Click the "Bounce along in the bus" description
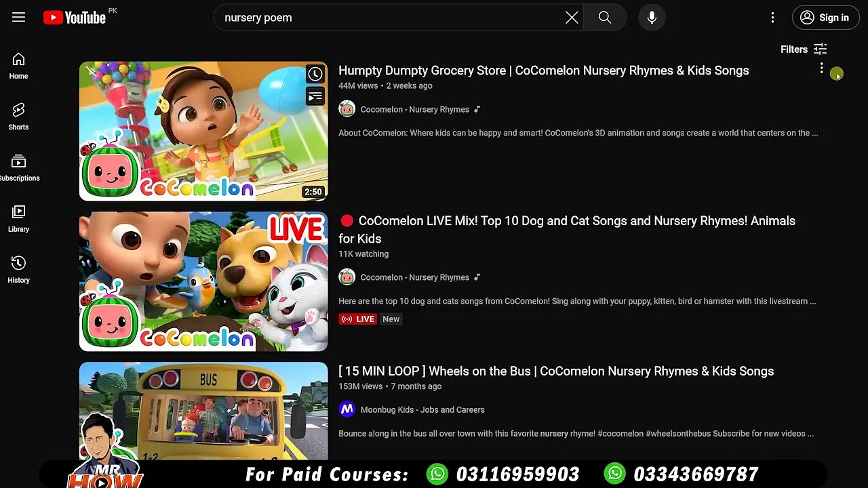This screenshot has height=488, width=868. point(576,434)
